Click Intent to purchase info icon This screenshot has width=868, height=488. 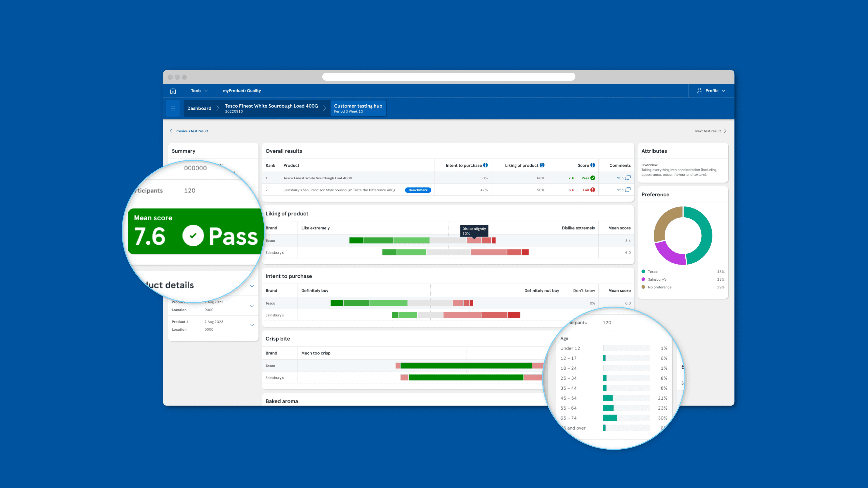click(x=485, y=165)
